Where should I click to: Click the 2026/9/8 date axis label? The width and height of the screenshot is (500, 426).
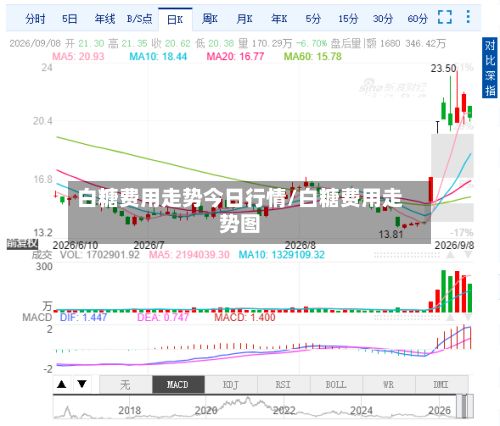[454, 246]
